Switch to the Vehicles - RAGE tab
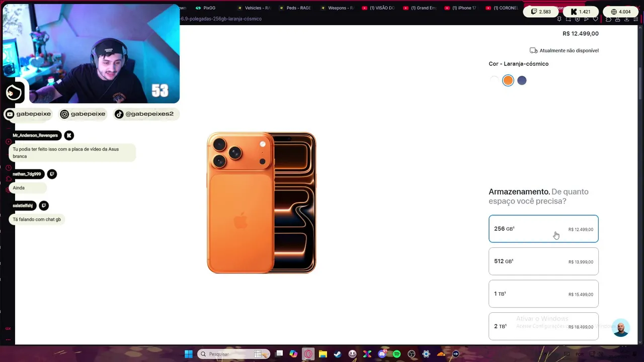Screen dimensions: 644x362 click(254, 8)
